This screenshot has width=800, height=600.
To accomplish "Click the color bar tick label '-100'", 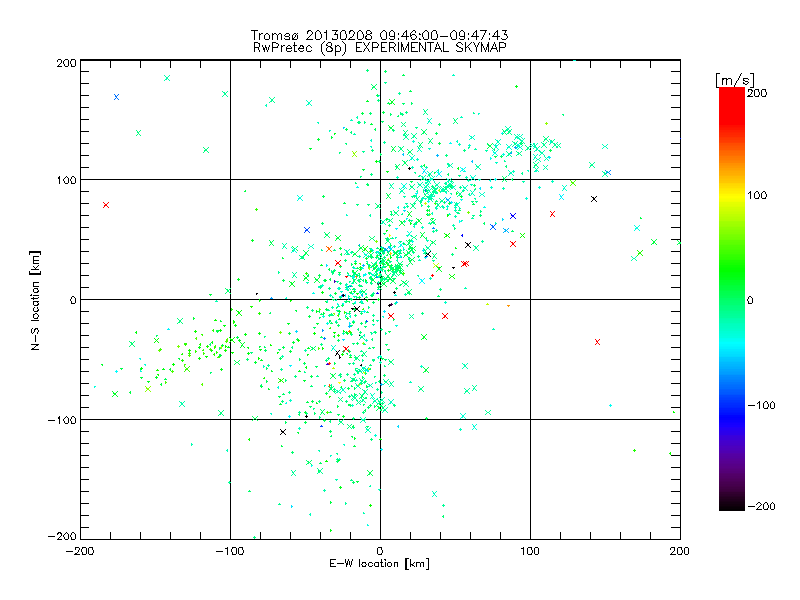I will coord(761,405).
